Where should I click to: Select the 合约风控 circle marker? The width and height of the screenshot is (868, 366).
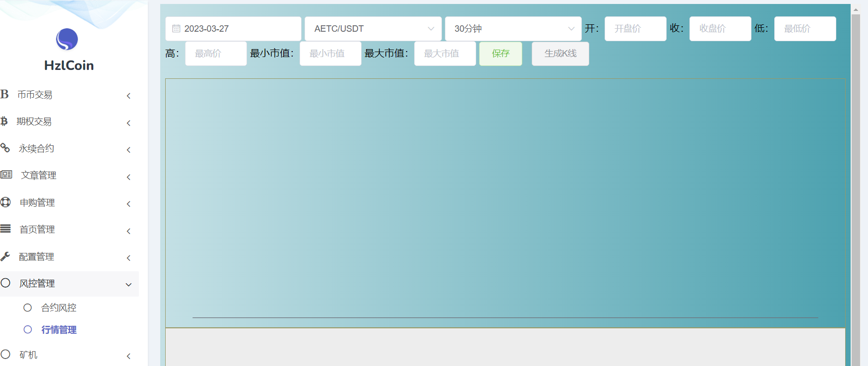(x=28, y=307)
